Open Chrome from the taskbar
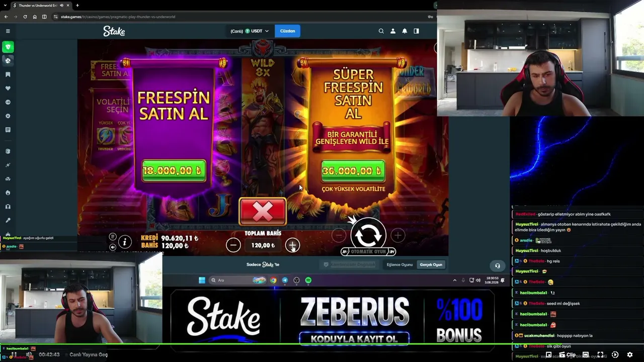644x362 pixels. click(x=273, y=281)
